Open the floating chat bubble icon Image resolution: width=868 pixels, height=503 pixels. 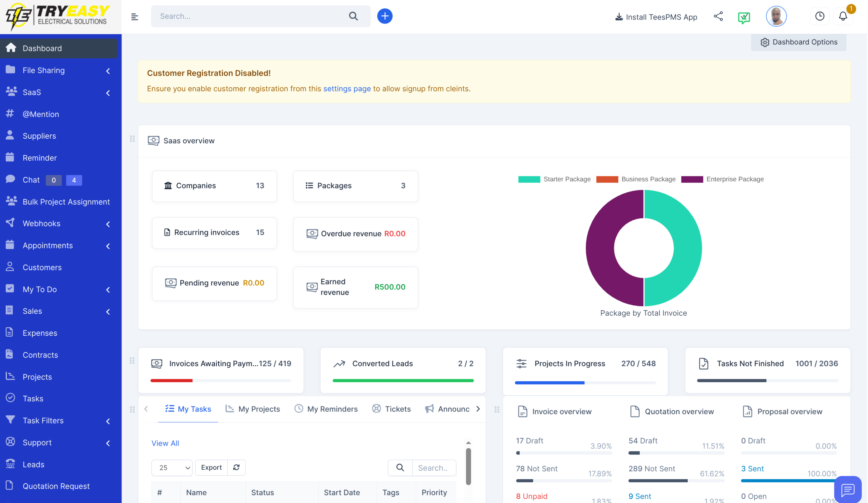click(847, 489)
